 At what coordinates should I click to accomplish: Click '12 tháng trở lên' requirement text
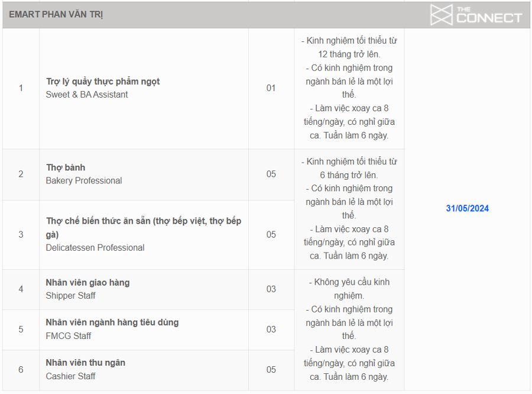pyautogui.click(x=349, y=54)
